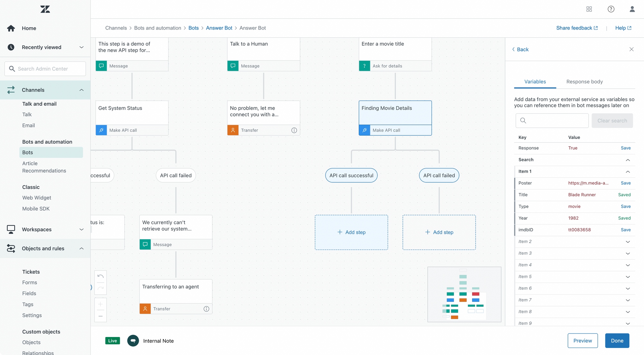Save the Poster variable
Viewport: 644px width, 355px height.
click(625, 183)
